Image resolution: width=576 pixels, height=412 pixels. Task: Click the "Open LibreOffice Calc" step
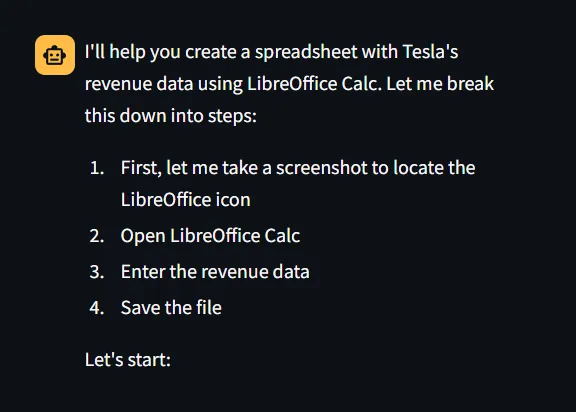[x=210, y=236]
